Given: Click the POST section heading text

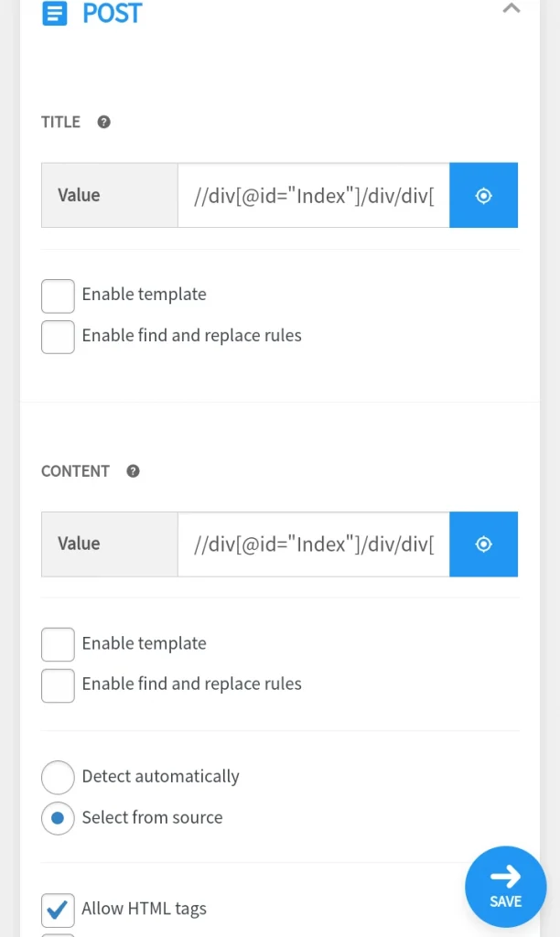Looking at the screenshot, I should coord(113,13).
